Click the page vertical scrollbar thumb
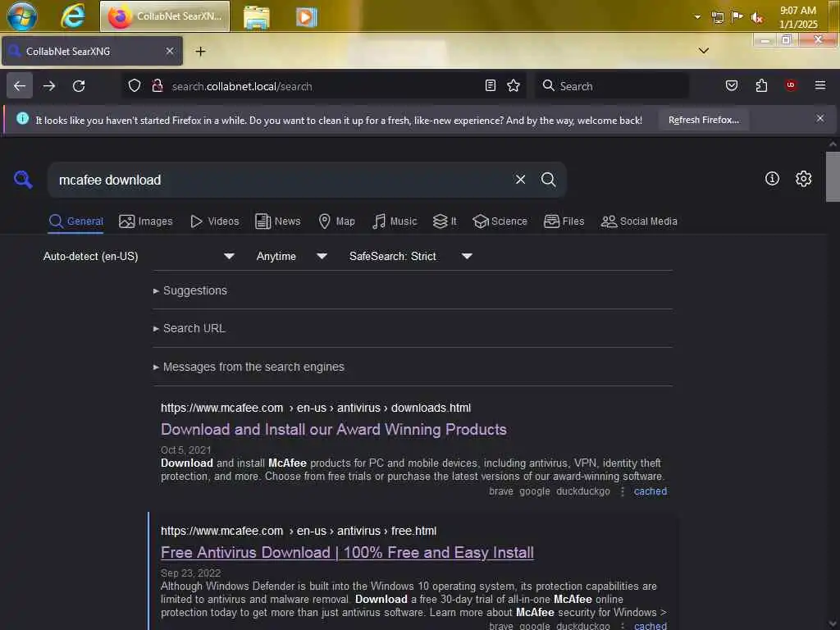Image resolution: width=840 pixels, height=630 pixels. (833, 177)
